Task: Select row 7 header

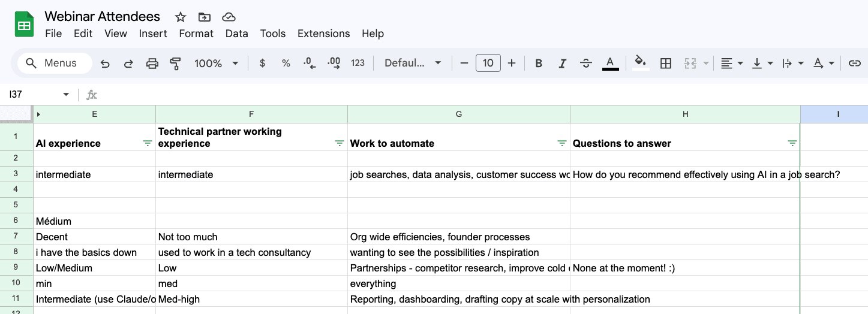Action: coord(16,236)
